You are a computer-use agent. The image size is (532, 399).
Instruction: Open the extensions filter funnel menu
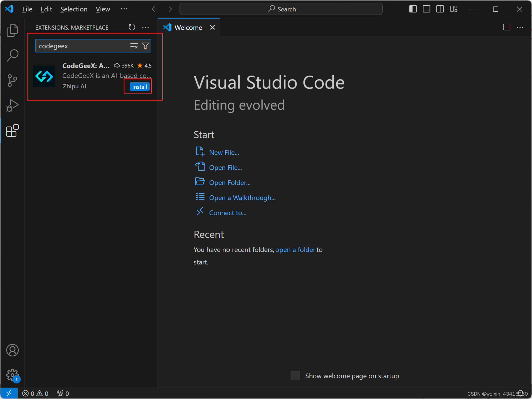click(145, 46)
